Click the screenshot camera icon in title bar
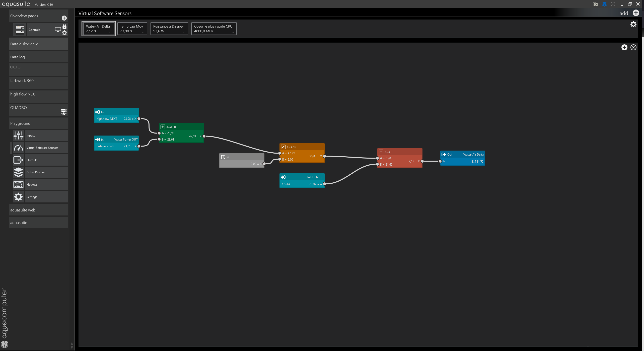Image resolution: width=644 pixels, height=351 pixels. pyautogui.click(x=595, y=4)
